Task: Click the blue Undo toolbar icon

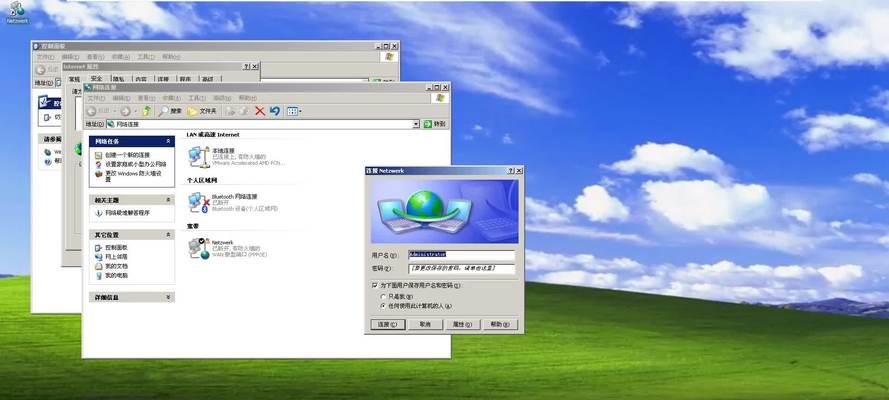Action: coord(275,111)
